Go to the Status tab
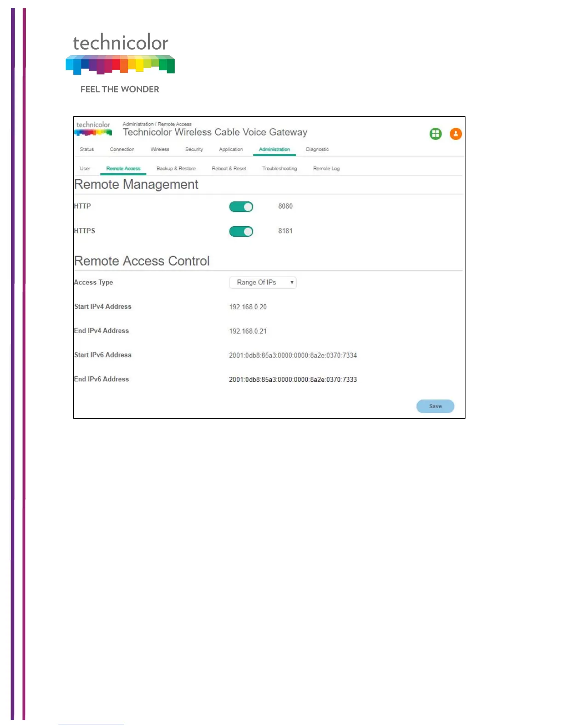Viewport: 563px width, 728px height. [86, 149]
